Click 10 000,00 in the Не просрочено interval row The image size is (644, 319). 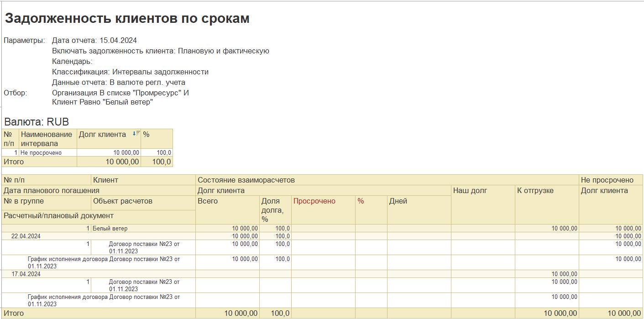pos(109,153)
